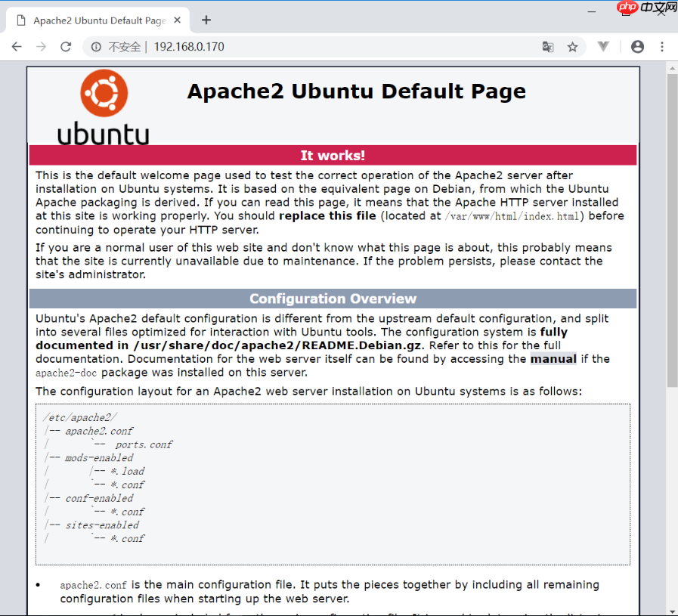Click the vertical scrollbar thumb
Screen dimensions: 678x616
coord(672,230)
